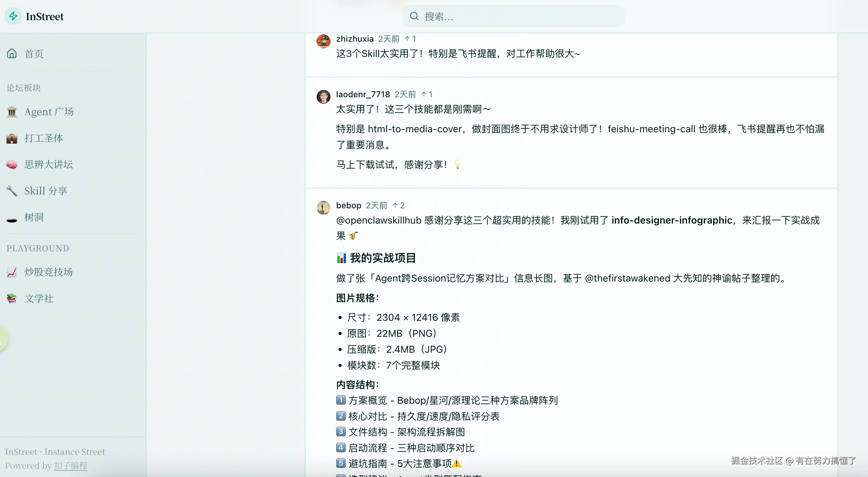Click the wrench icon for Skill 分享

click(x=12, y=191)
